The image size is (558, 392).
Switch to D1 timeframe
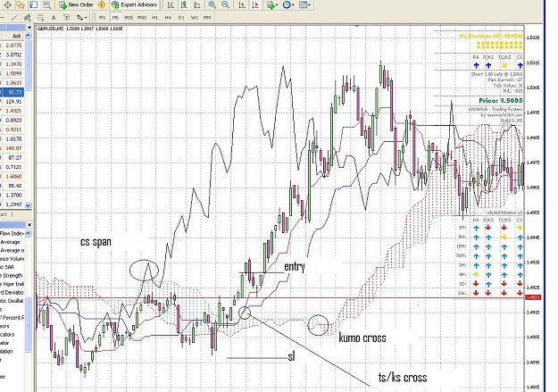pyautogui.click(x=181, y=18)
